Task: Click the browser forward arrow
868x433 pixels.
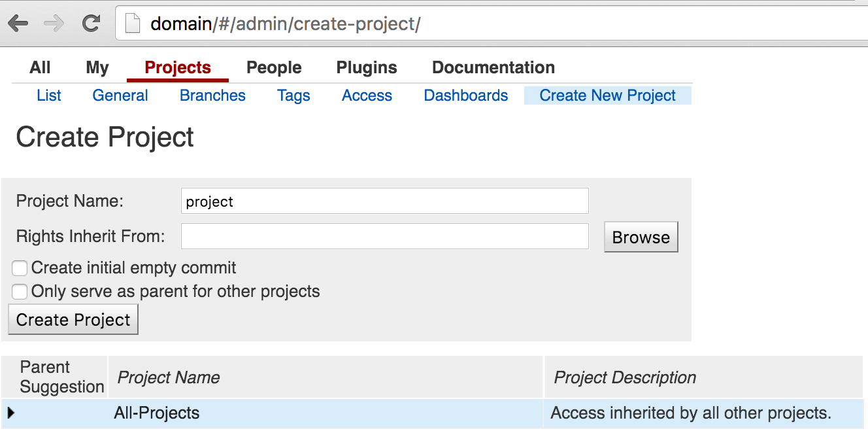Action: point(54,24)
